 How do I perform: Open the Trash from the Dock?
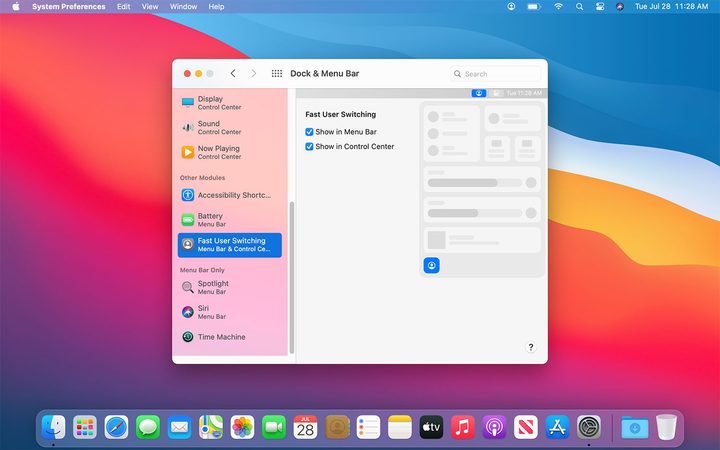pos(666,427)
